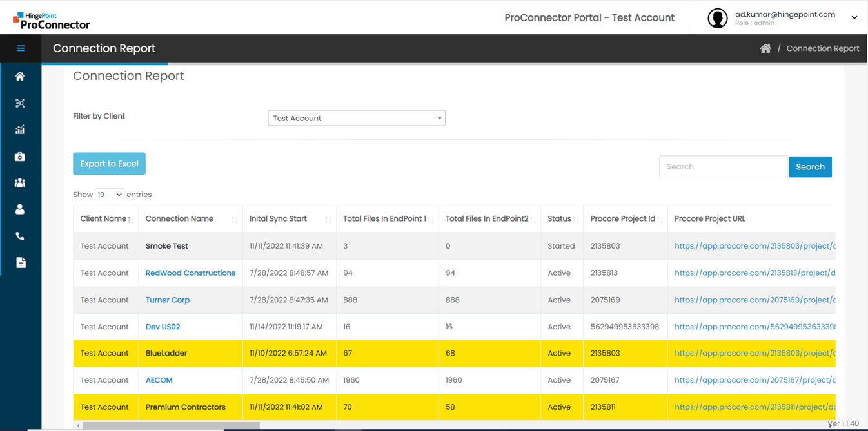The image size is (868, 431).
Task: Sort by Connection Name column
Action: tap(190, 219)
